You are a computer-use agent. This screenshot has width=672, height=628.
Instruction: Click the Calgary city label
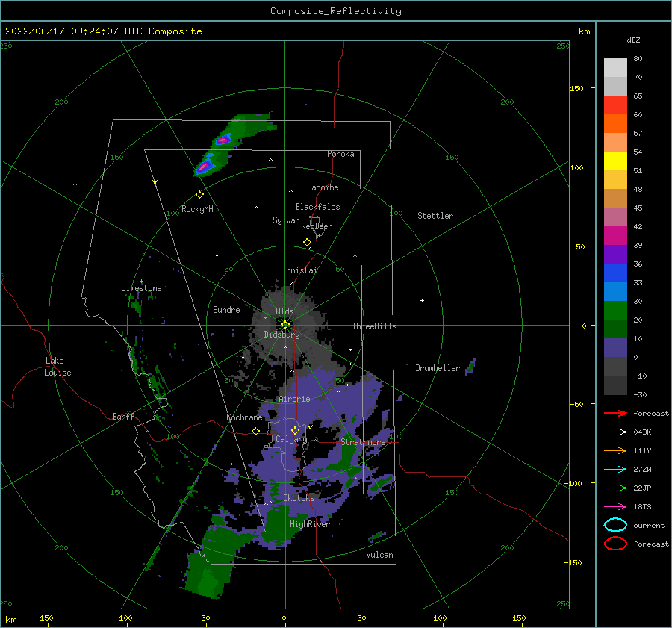coord(291,439)
